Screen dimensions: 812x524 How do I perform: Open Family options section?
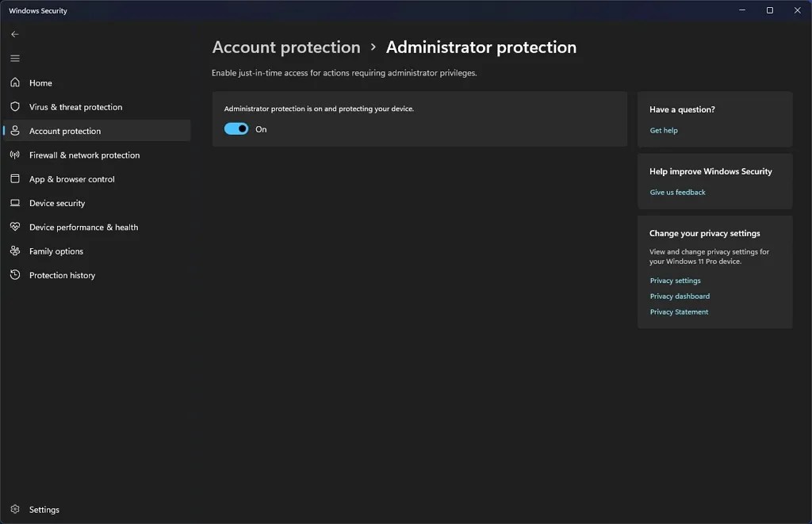point(97,251)
